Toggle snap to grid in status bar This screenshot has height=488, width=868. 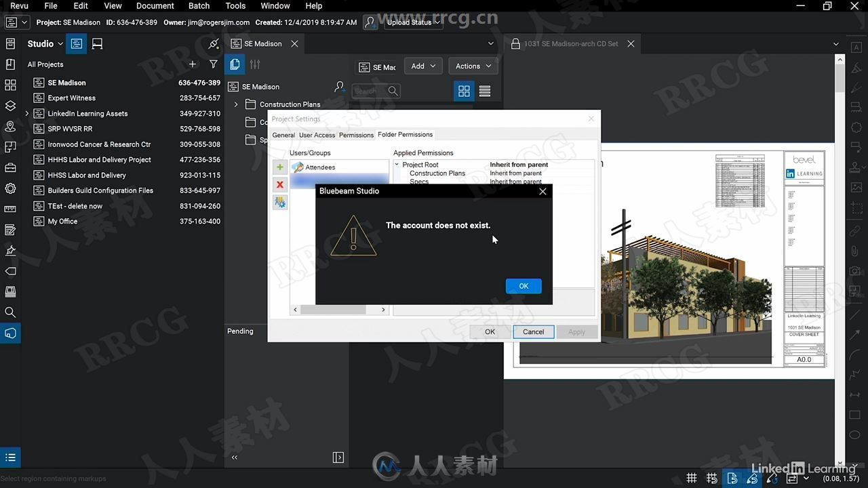pos(712,479)
